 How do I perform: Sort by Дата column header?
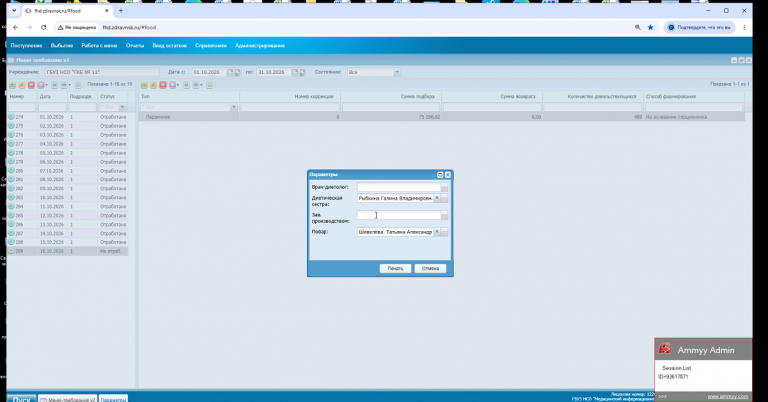coord(52,96)
